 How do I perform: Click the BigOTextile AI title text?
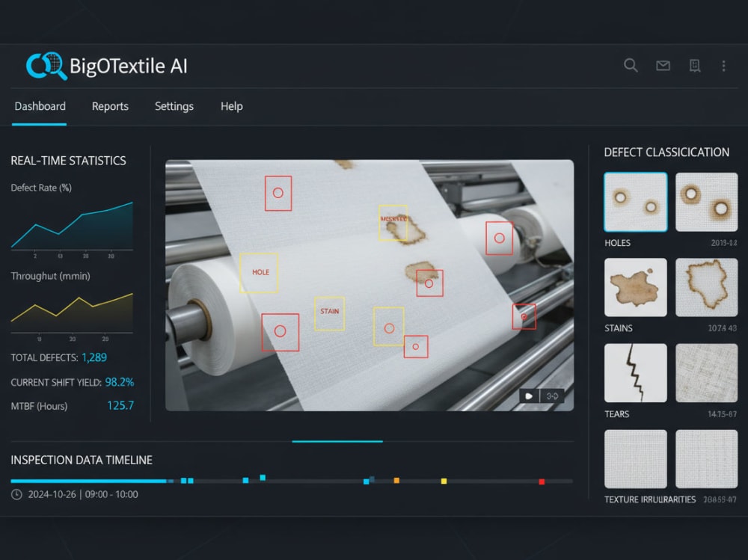[129, 66]
